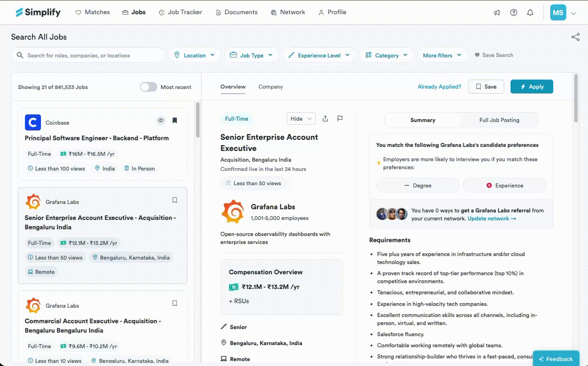The height and width of the screenshot is (366, 588).
Task: Click the Degree preference pill
Action: coord(418,186)
